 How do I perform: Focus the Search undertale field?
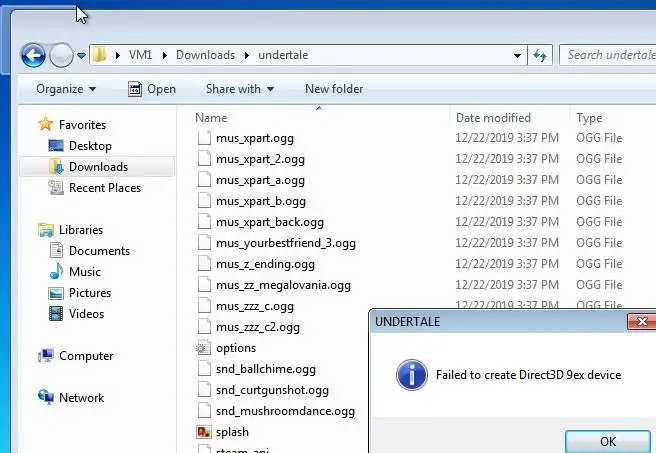click(x=607, y=55)
